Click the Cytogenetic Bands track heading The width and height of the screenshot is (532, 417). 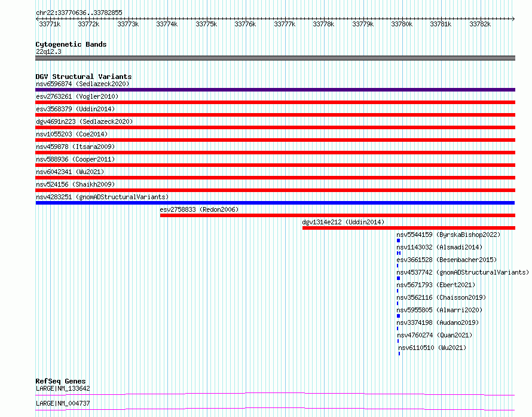click(71, 44)
